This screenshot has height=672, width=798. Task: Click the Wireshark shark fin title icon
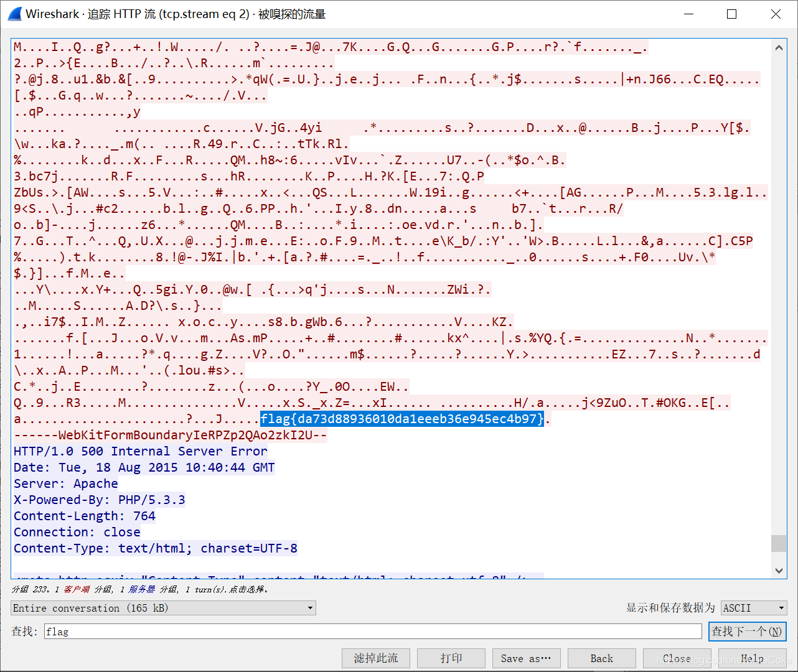[14, 14]
